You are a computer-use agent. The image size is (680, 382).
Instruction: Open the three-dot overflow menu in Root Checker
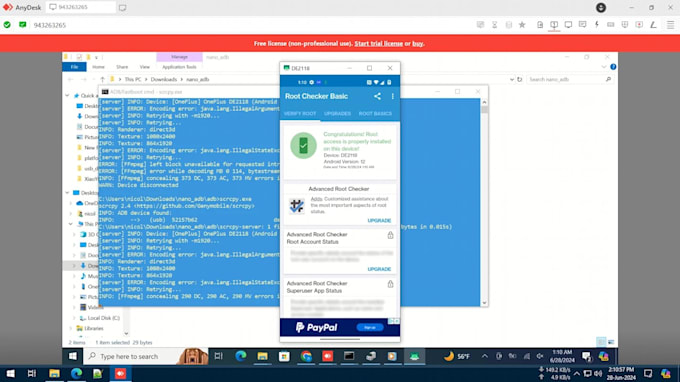392,96
